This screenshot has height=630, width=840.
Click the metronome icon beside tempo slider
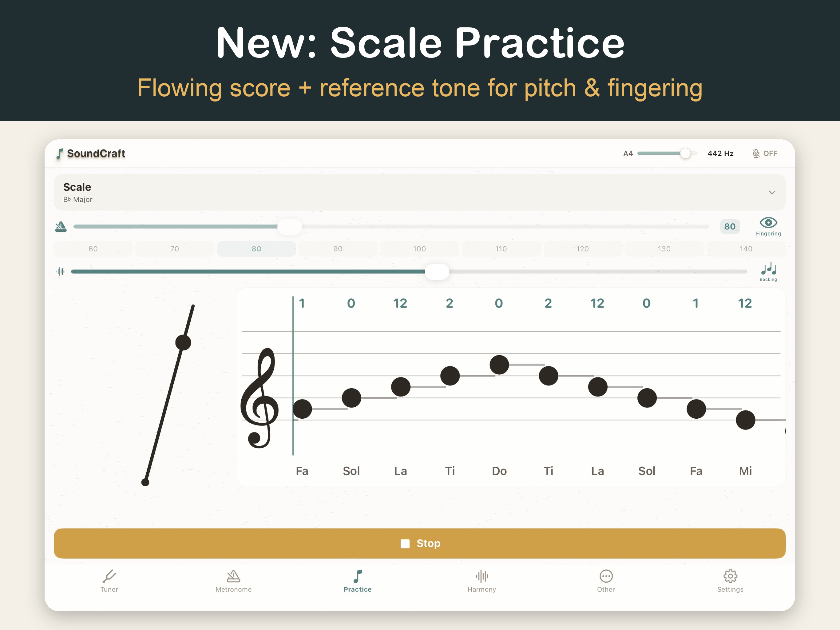coord(61,226)
